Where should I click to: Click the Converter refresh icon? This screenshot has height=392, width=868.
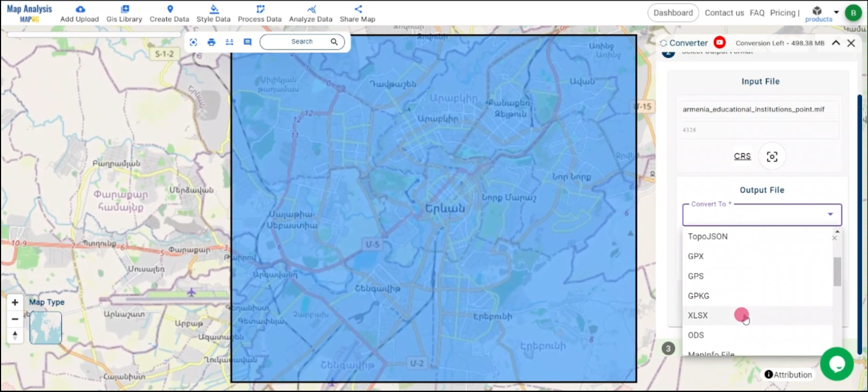[x=663, y=43]
